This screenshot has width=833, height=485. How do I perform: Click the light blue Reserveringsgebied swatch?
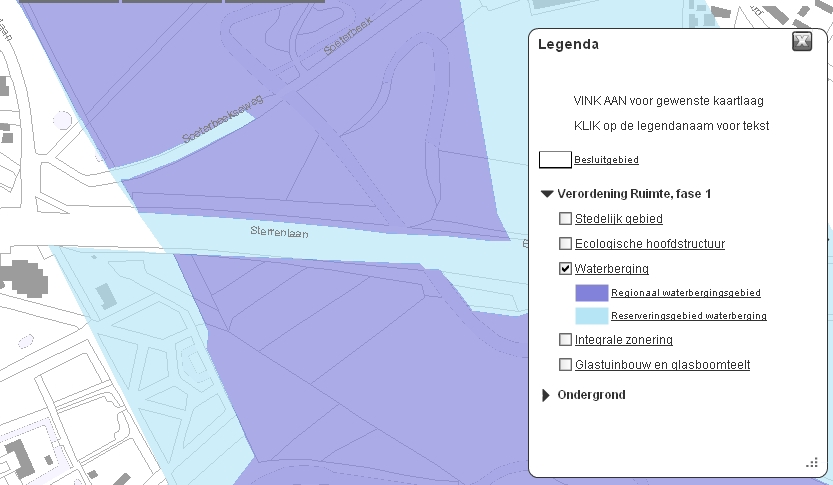click(x=592, y=316)
